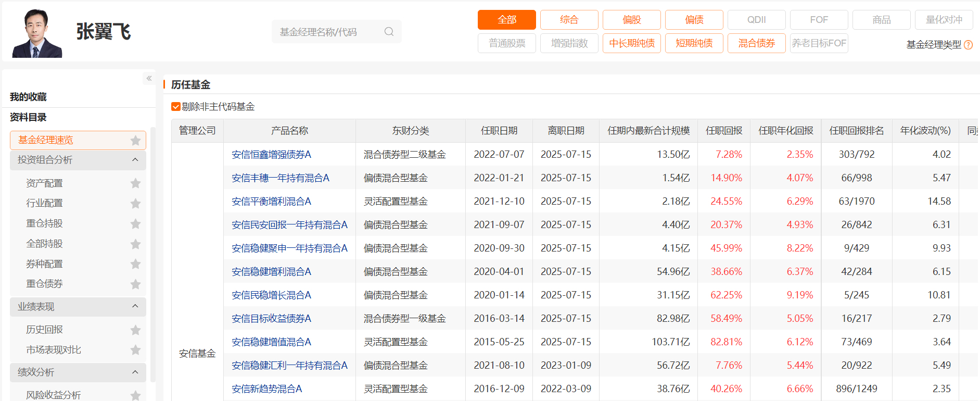Star the 行业配置 item
Screen dimensions: 980x401
coord(135,203)
